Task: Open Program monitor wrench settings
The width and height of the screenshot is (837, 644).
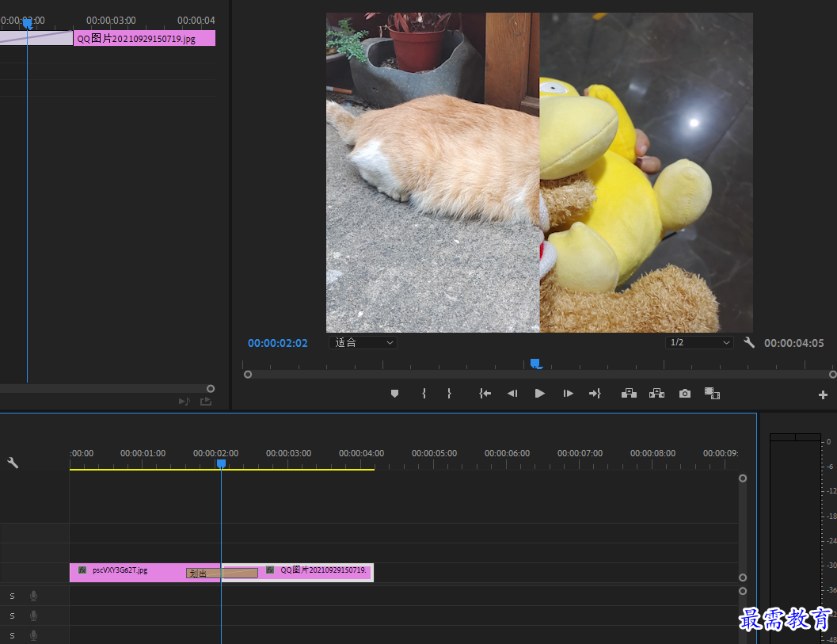Action: [x=749, y=342]
